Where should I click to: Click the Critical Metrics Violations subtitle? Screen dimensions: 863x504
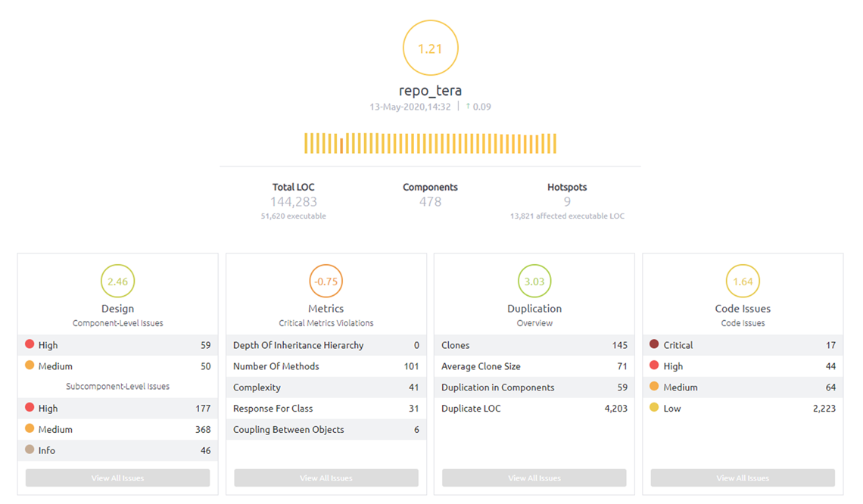coord(326,323)
